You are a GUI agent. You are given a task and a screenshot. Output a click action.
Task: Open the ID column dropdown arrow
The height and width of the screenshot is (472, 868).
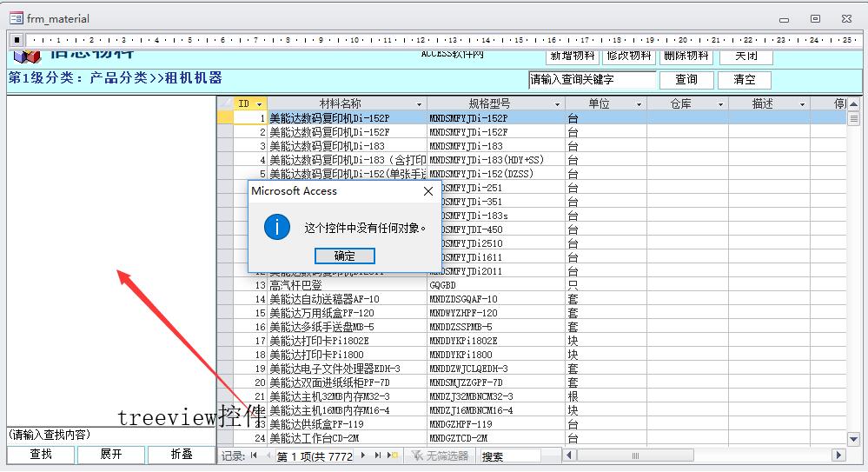tap(259, 104)
